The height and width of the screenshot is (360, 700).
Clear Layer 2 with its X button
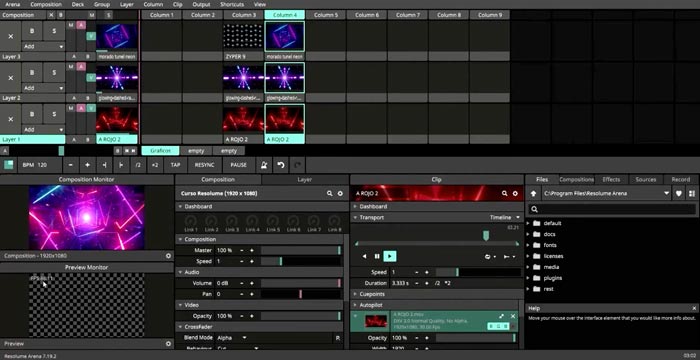click(x=11, y=78)
